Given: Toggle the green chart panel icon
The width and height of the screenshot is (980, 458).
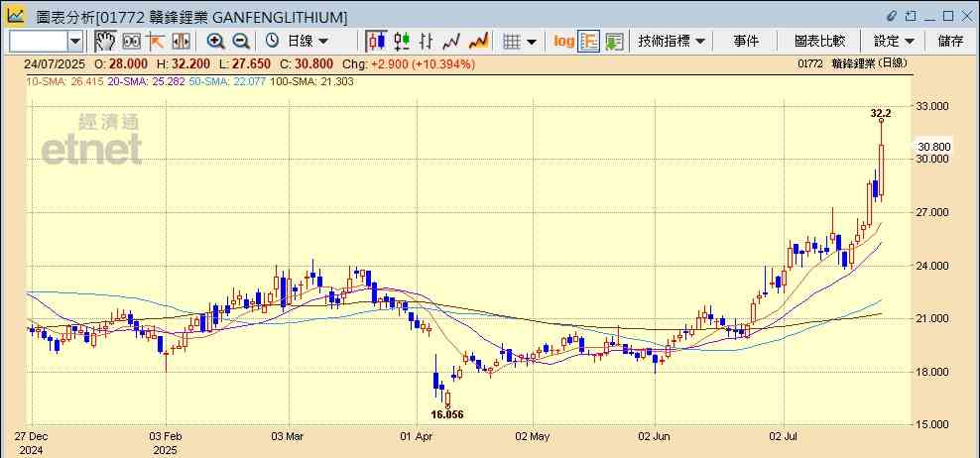Looking at the screenshot, I should coord(614,42).
